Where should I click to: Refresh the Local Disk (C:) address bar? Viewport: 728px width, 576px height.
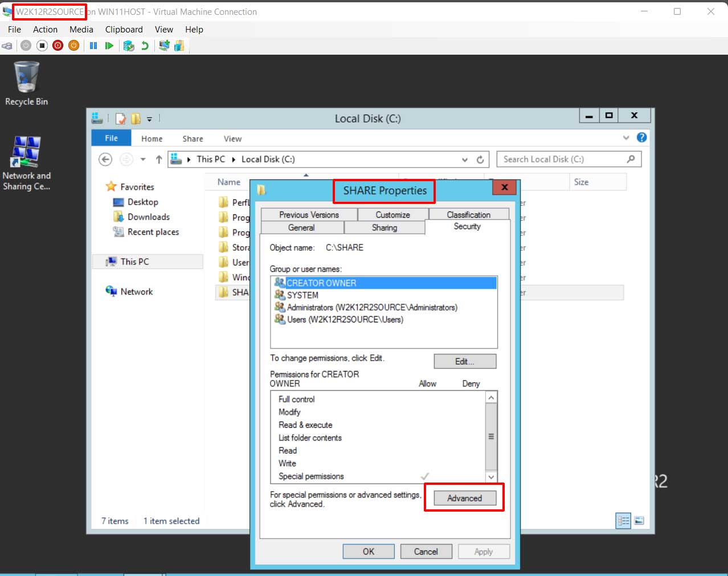coord(480,160)
